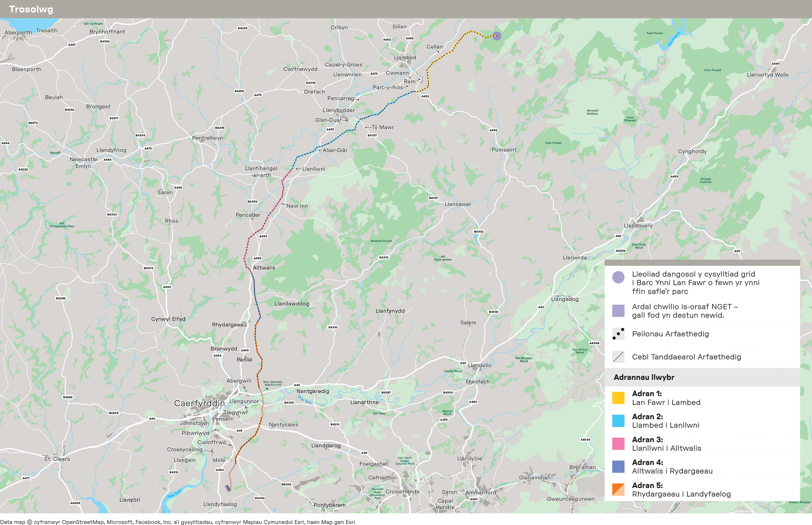Click the 'Ammanford' town label
812x525 pixels.
pos(481,492)
